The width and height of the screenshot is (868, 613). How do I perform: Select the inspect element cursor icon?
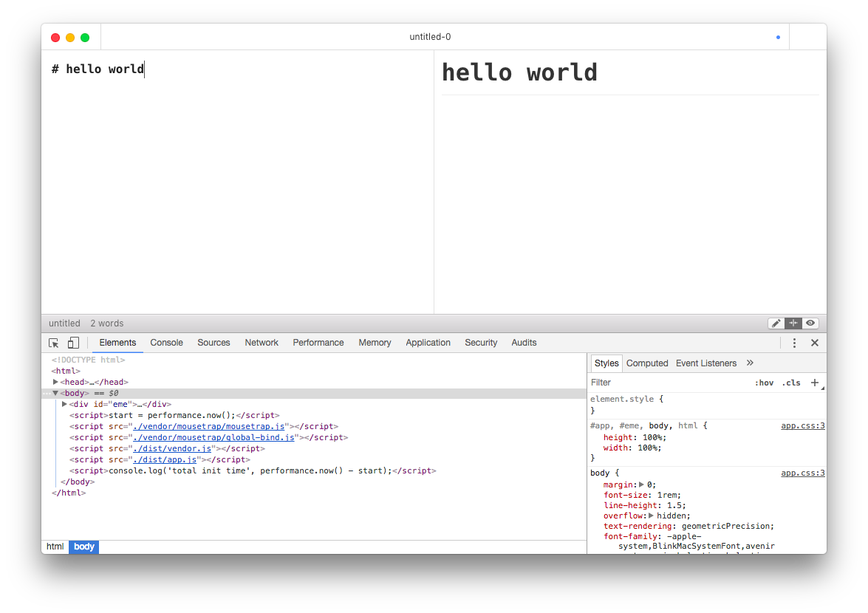(x=52, y=342)
